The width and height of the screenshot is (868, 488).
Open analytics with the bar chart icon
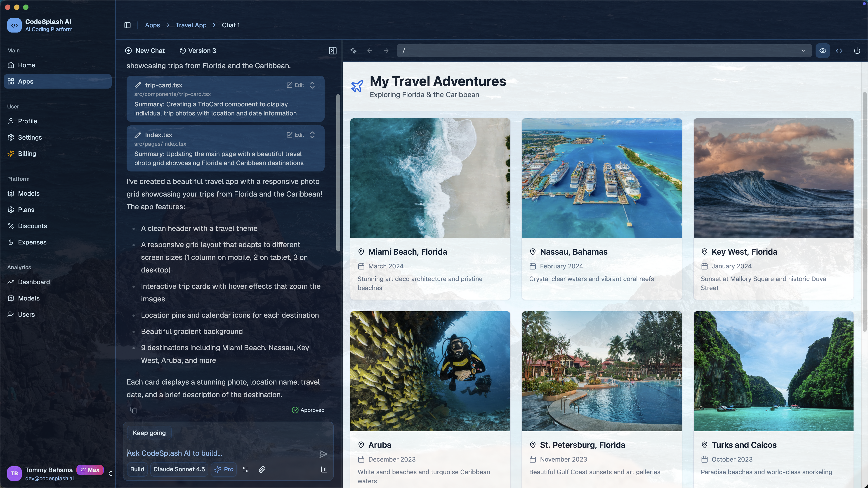(323, 469)
